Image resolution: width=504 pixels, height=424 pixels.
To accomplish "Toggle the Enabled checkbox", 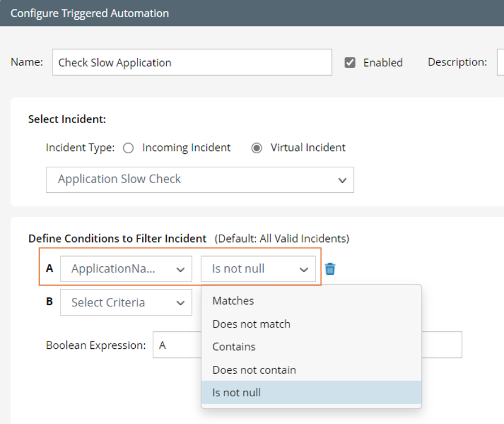I will 350,63.
